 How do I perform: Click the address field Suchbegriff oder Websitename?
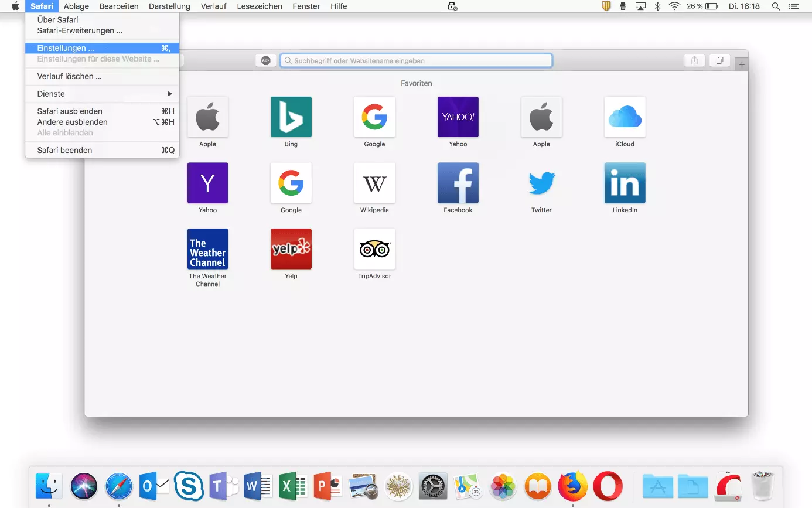point(417,60)
